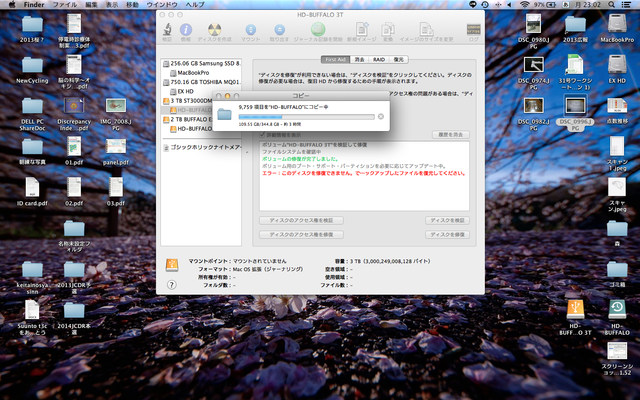Switch to the RAID tab
Viewport: 640px width, 400px height.
tap(379, 60)
